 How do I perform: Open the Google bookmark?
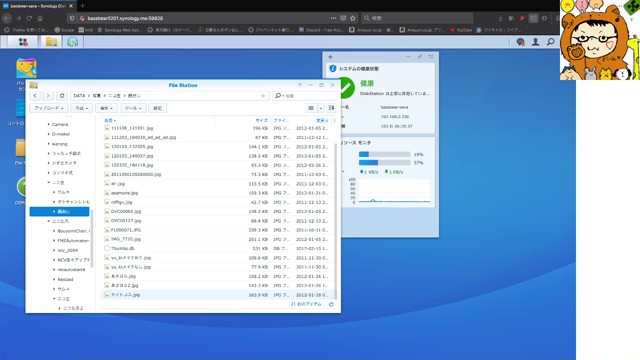64,30
